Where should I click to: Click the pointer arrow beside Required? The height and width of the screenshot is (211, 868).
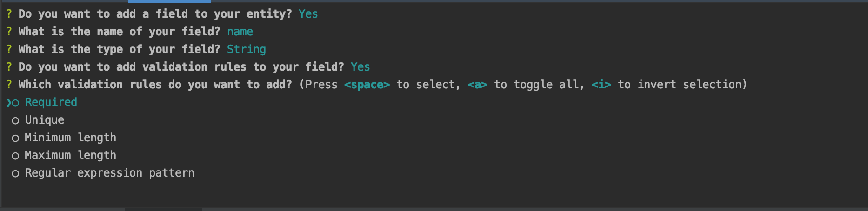(8, 103)
